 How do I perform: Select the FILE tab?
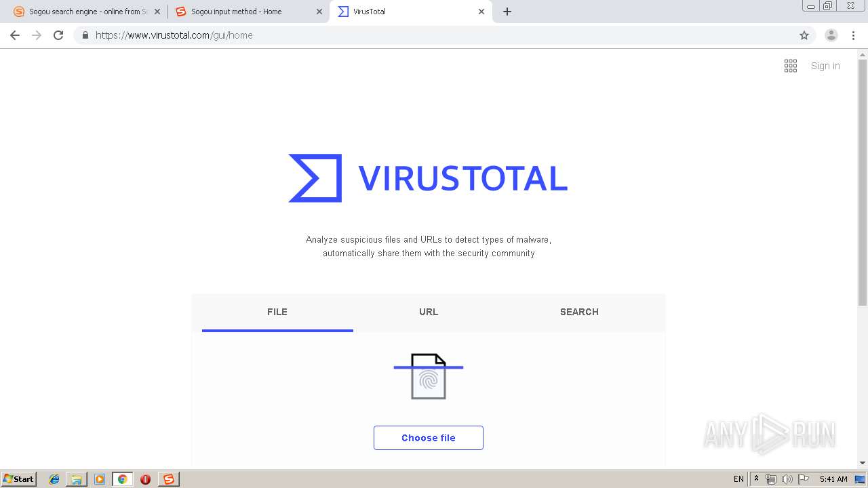[x=277, y=312]
